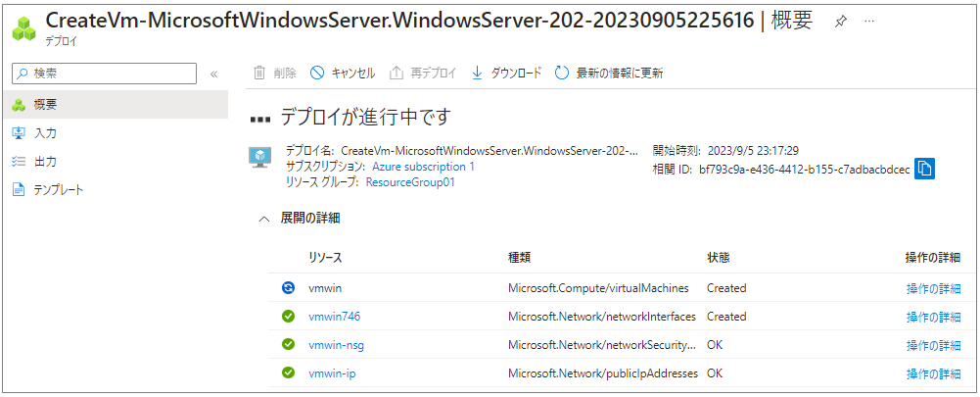Viewport: 980px width, 397px height.
Task: Open the vmwin-nsg resource link
Action: click(x=336, y=345)
